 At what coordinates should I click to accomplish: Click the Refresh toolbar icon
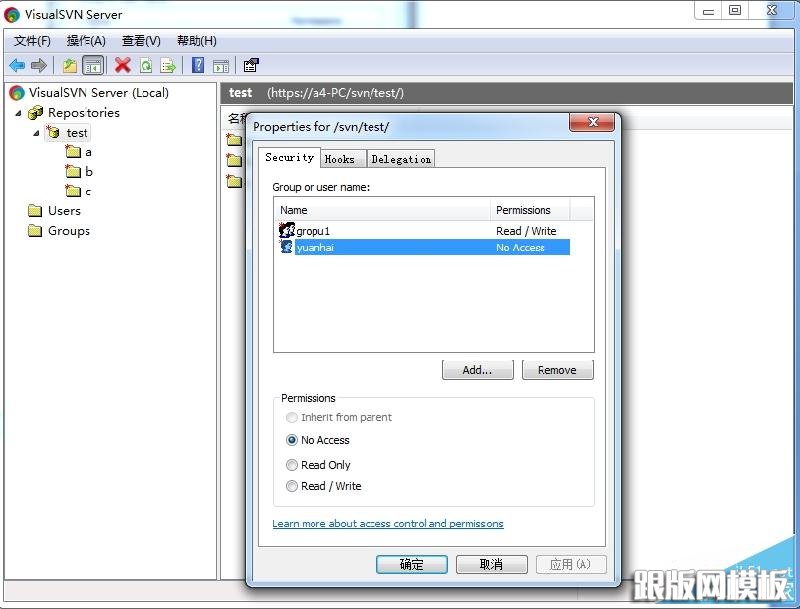click(146, 65)
